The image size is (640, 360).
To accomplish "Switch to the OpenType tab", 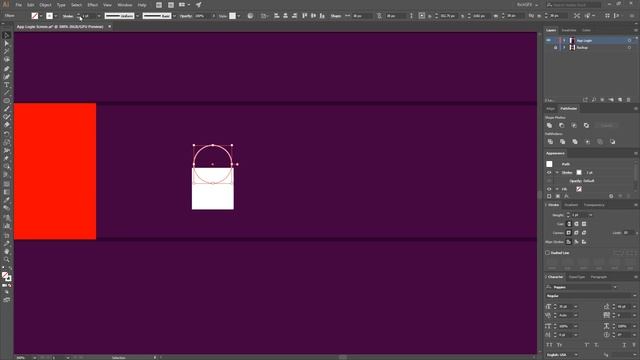I will 577,277.
